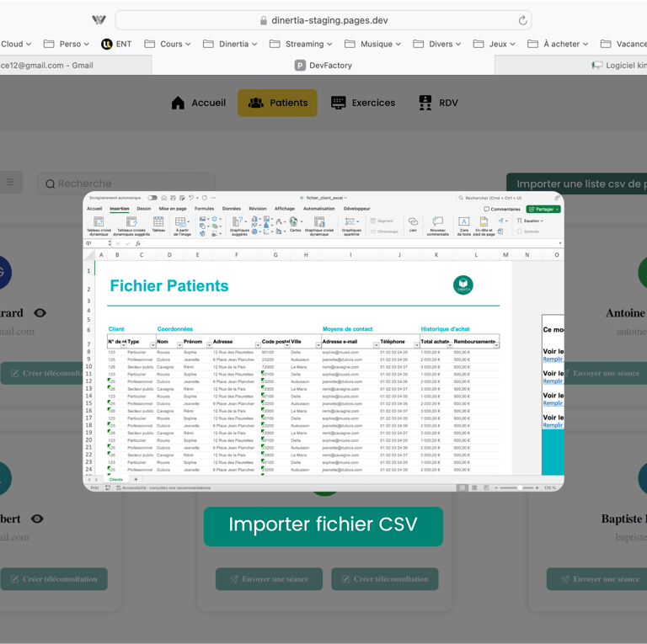This screenshot has height=644, width=647.
Task: Click the À partir de l'image icon
Action: 181,221
